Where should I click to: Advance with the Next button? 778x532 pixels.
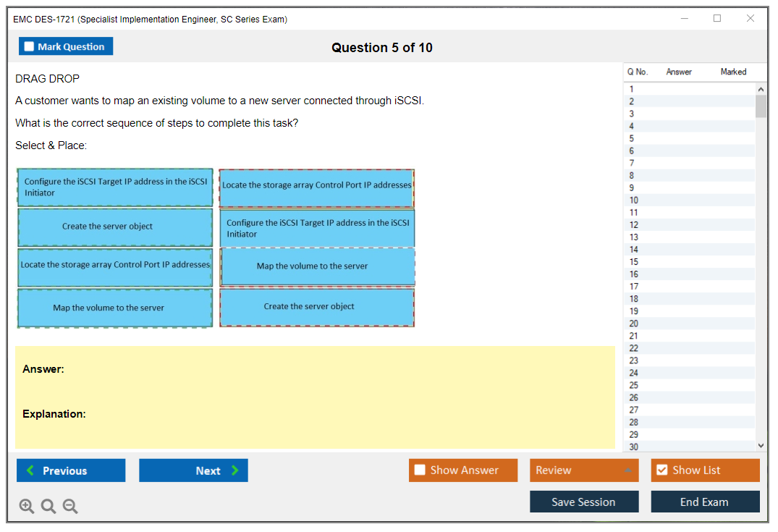point(193,470)
